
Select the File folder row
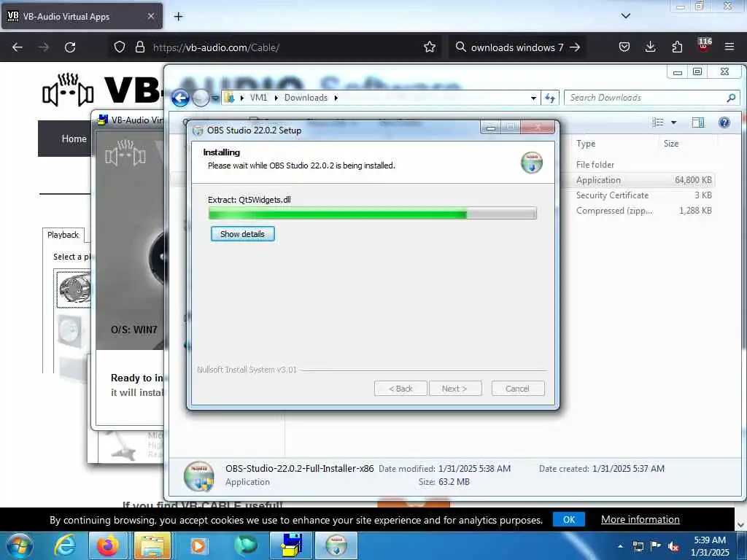643,165
